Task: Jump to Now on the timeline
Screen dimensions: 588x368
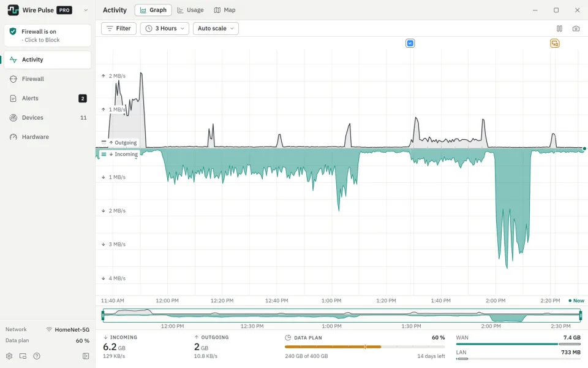Action: pos(576,301)
